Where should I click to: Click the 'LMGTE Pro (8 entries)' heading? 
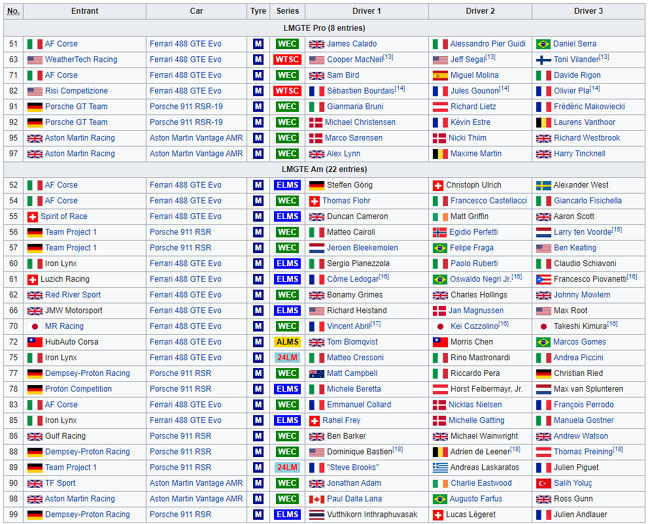click(324, 28)
